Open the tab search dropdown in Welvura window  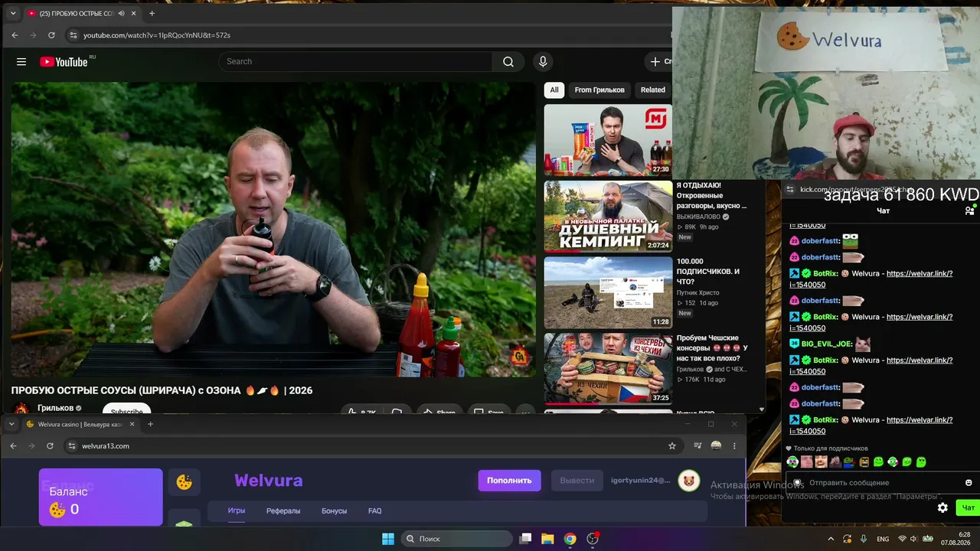[x=11, y=424]
